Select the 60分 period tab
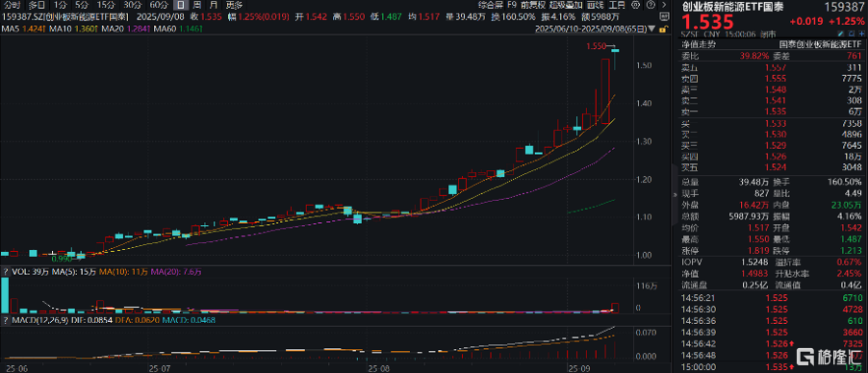This screenshot has height=373, width=868. coord(158,5)
